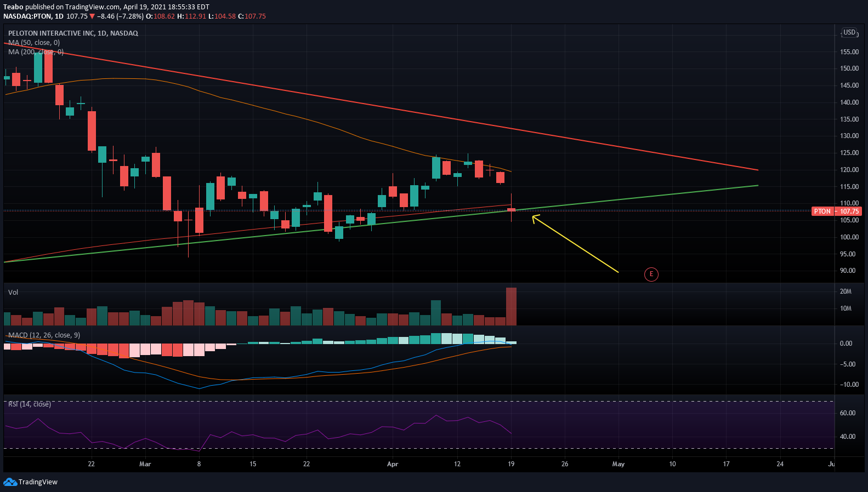Click the Teabo author name
This screenshot has width=868, height=492.
pyautogui.click(x=13, y=7)
